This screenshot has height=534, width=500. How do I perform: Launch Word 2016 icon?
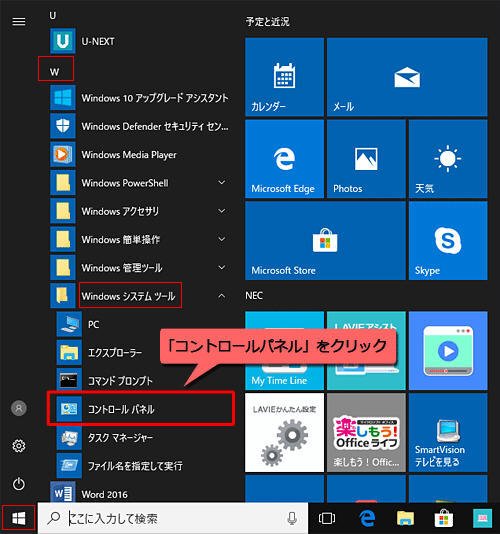click(x=63, y=493)
